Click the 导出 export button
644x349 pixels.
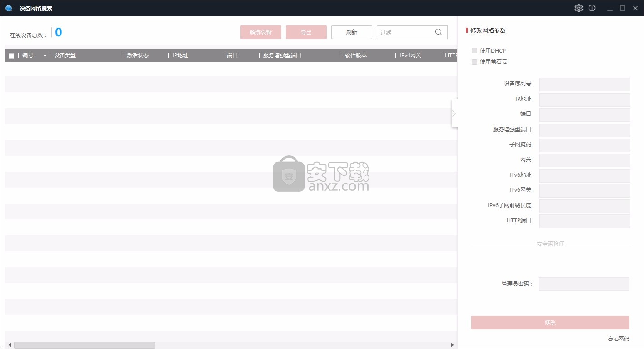306,32
